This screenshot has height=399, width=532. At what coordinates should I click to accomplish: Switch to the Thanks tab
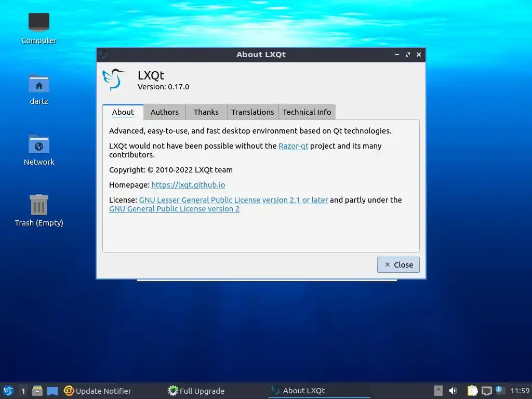point(206,112)
